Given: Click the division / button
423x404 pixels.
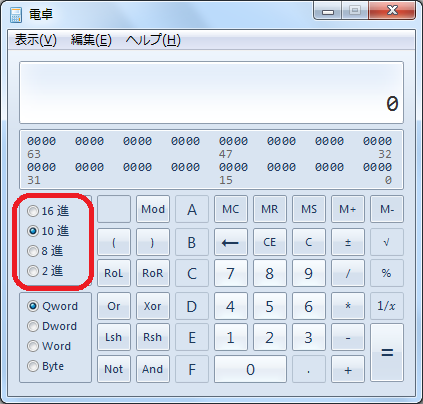Looking at the screenshot, I should pyautogui.click(x=348, y=273).
